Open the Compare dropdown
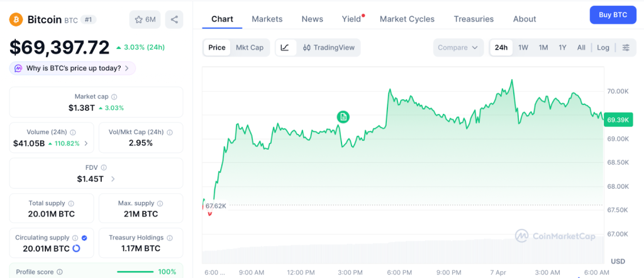Screen dimensions: 644x278 pyautogui.click(x=458, y=48)
